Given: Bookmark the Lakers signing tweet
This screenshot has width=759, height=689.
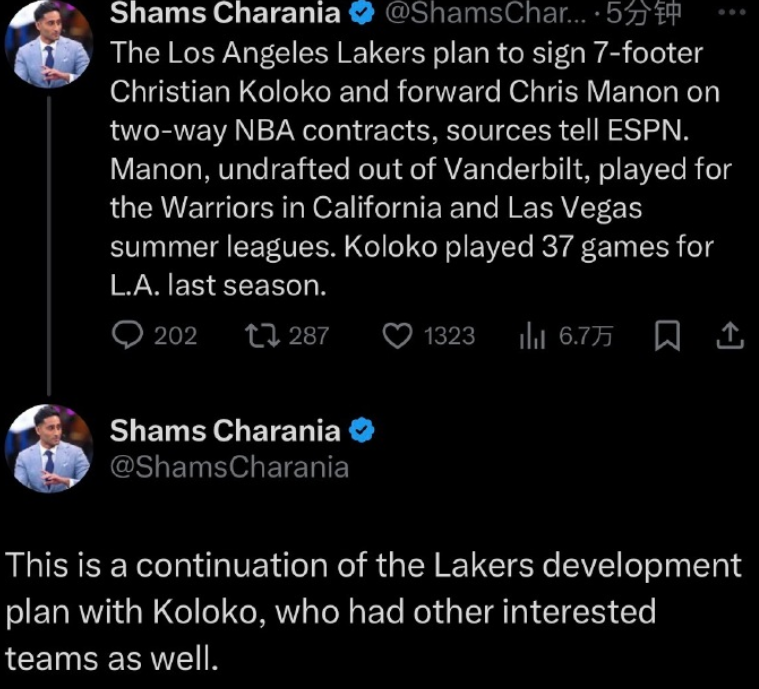Looking at the screenshot, I should tap(667, 336).
